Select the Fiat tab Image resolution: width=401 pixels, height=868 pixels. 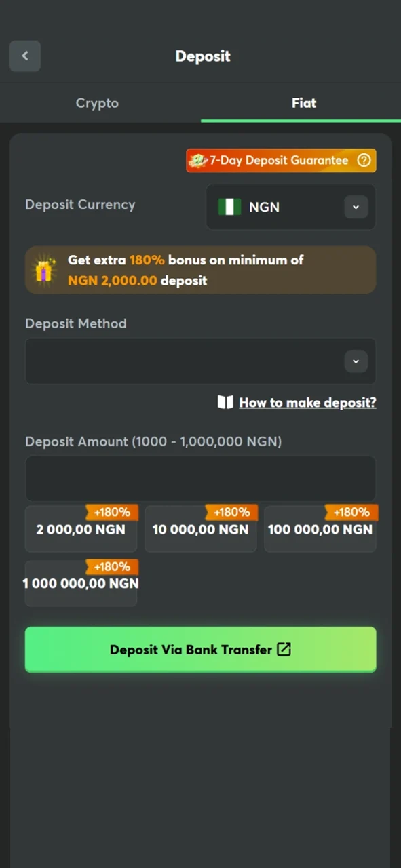(303, 102)
